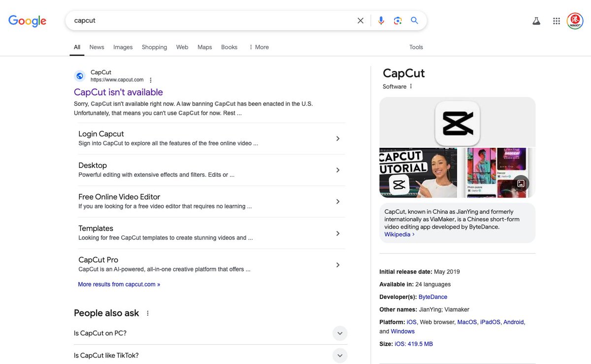Click the Windows platform link
Screen dimensions: 591x364
click(403, 331)
